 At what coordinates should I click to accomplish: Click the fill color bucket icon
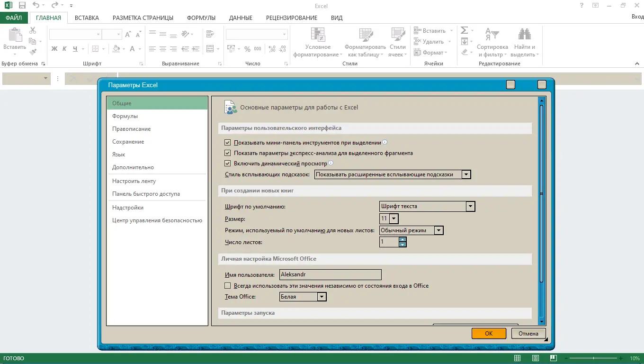pos(116,49)
